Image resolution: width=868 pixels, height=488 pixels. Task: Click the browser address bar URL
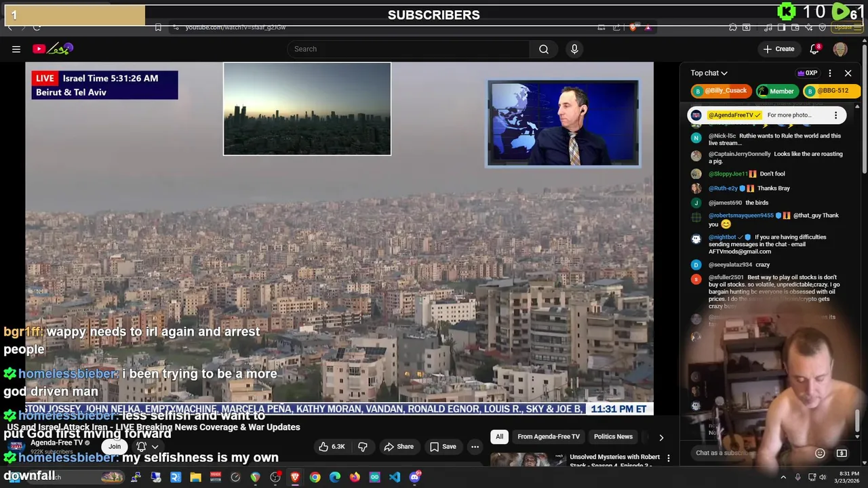235,27
